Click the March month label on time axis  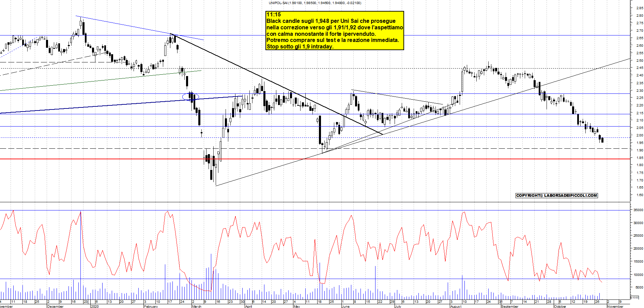coord(197,306)
